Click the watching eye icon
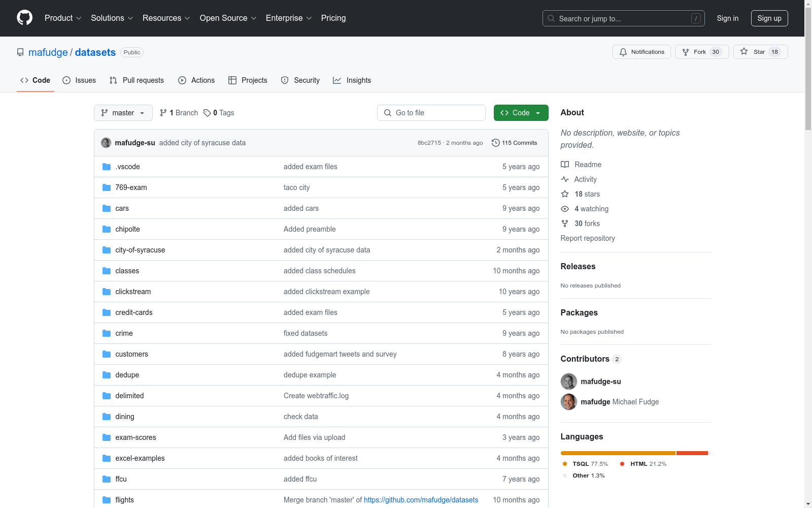812x508 pixels. pos(565,209)
